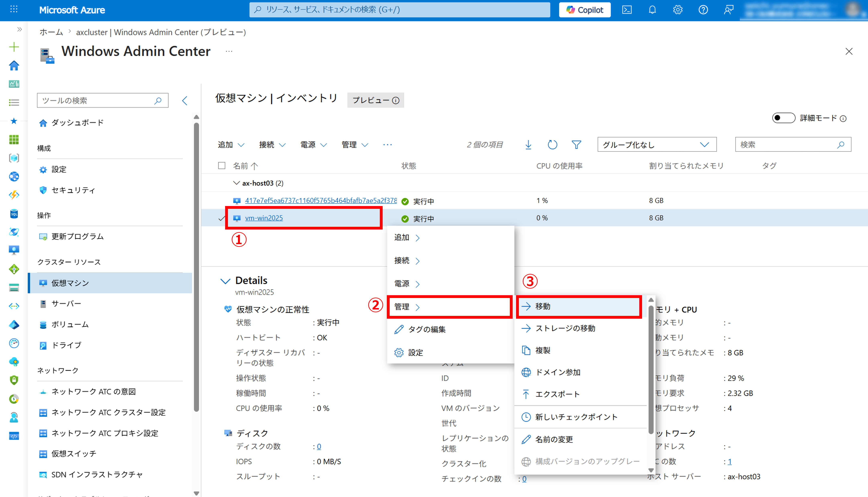868x497 pixels.
Task: Open VM link starting with 417e7ef5
Action: (x=321, y=201)
